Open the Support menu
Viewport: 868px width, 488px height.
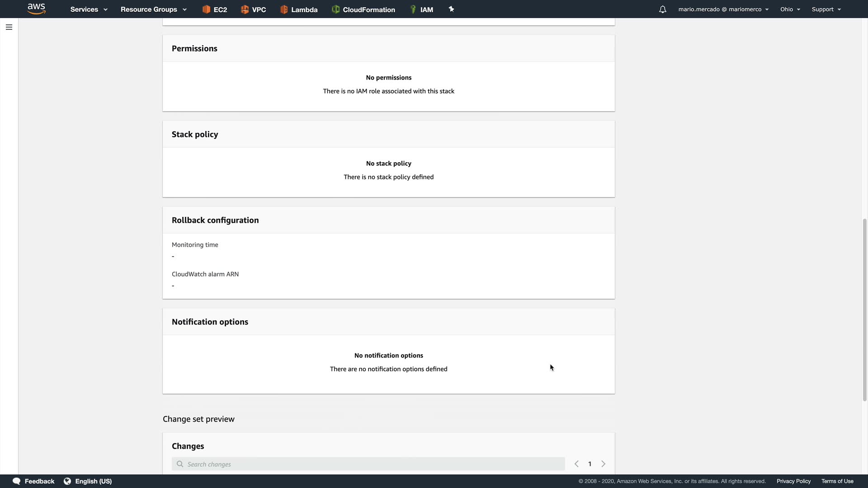tap(826, 9)
